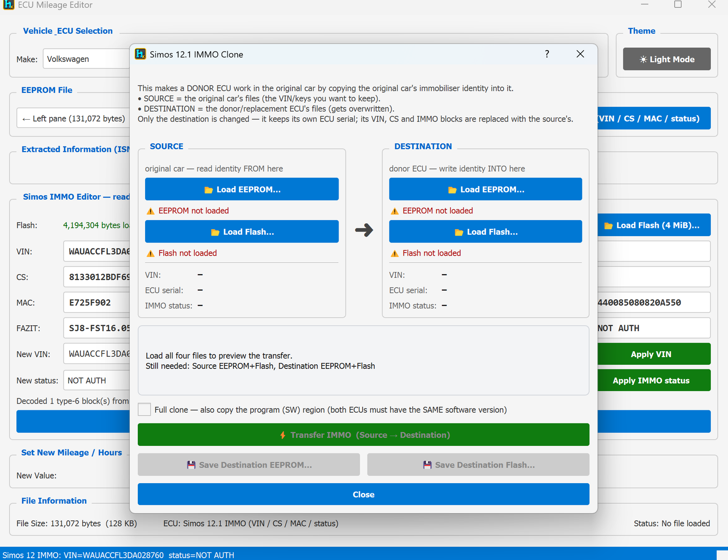Click 'original car — read identity FROM here' text
Screen dimensions: 728x560
pyautogui.click(x=214, y=169)
